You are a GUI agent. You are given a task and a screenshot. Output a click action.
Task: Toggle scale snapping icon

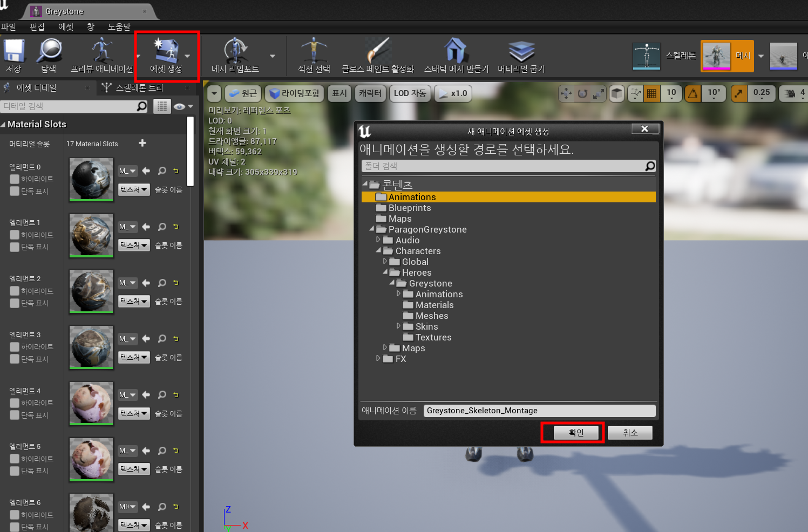(739, 93)
